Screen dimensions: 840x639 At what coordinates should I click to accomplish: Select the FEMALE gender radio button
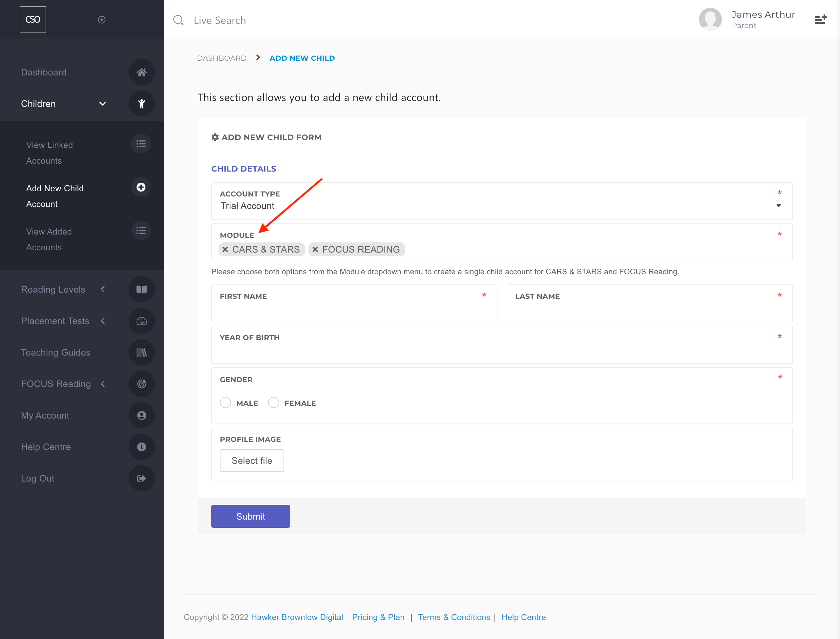[x=274, y=403]
